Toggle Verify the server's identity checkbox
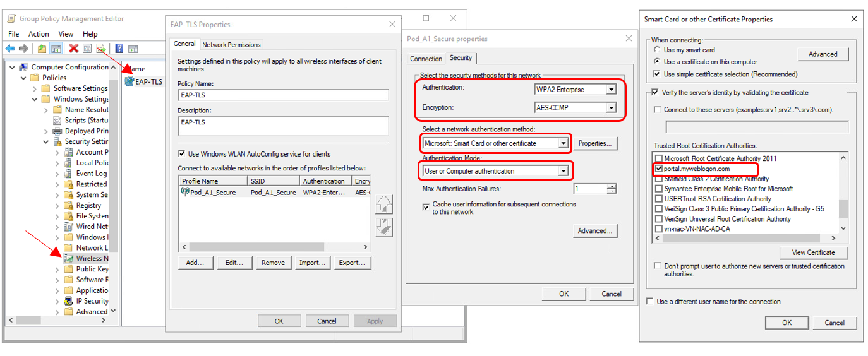 tap(655, 93)
